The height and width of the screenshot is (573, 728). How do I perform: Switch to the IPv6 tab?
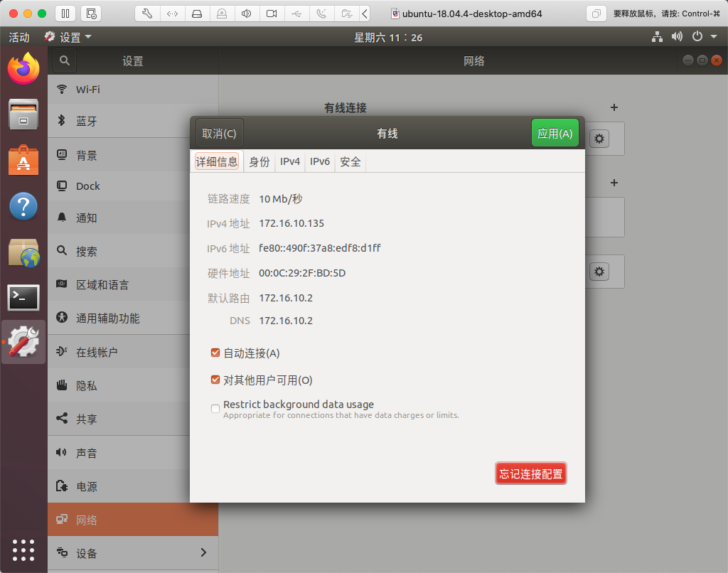point(320,161)
